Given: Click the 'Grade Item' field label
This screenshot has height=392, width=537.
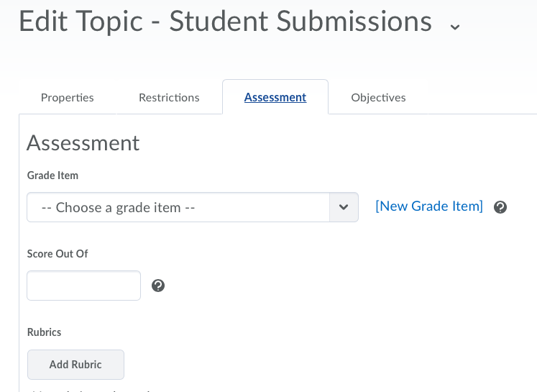Looking at the screenshot, I should pos(52,176).
